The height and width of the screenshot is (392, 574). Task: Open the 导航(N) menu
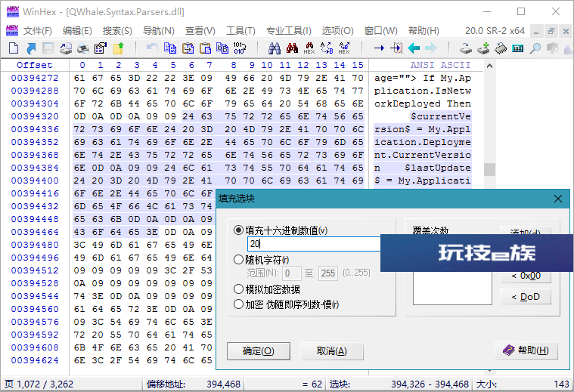pyautogui.click(x=158, y=31)
